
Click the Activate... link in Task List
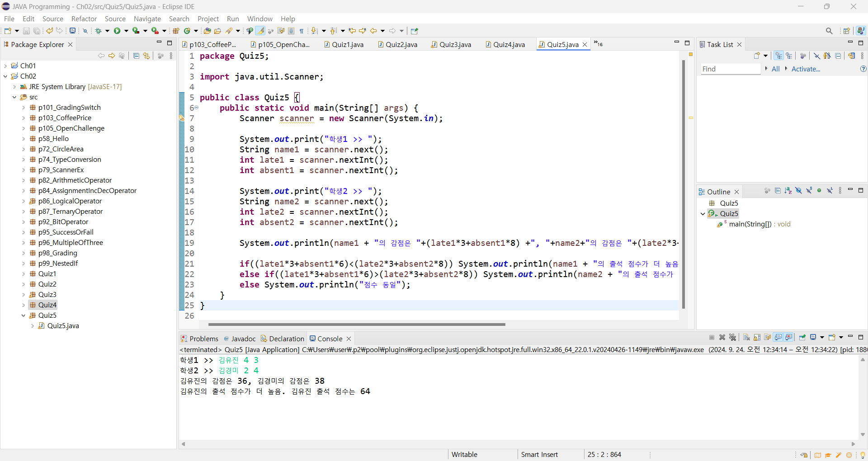coord(806,69)
